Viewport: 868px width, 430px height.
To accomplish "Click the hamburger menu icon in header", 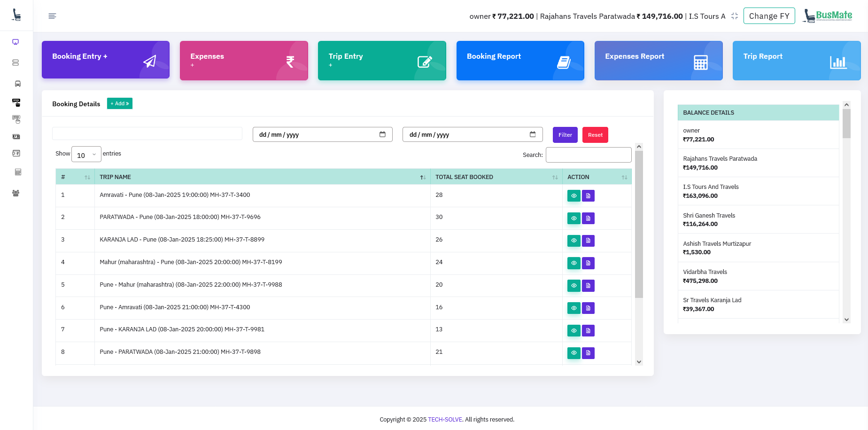I will point(52,16).
